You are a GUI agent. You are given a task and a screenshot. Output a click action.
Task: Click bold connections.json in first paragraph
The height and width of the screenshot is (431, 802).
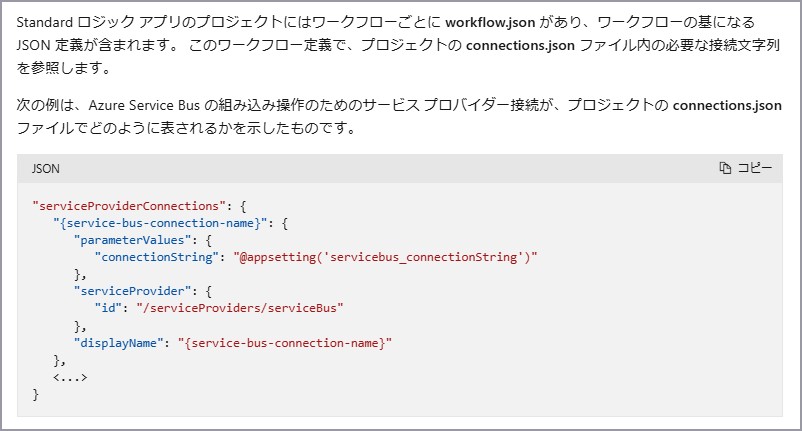[520, 46]
